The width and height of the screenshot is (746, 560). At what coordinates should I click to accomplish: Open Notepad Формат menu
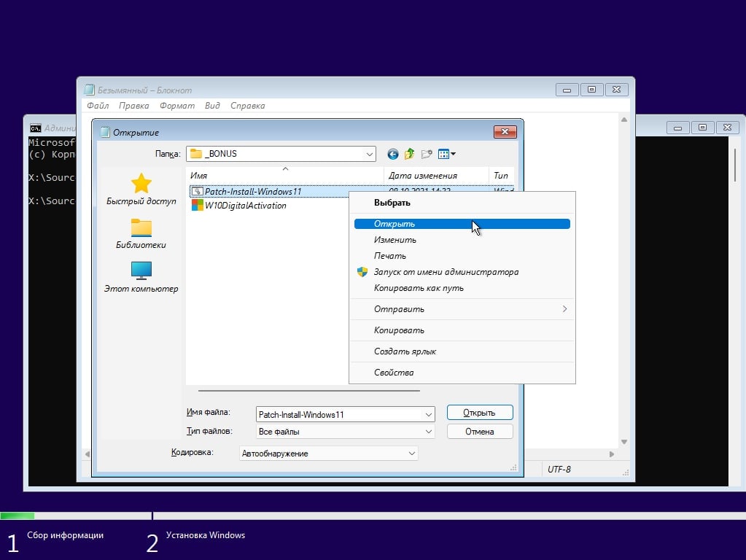(x=177, y=106)
